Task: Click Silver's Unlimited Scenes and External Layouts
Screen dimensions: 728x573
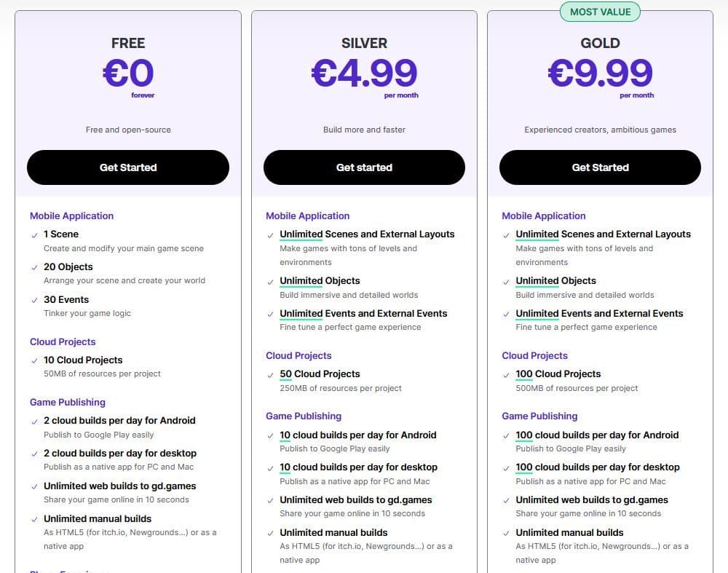Action: coord(367,234)
